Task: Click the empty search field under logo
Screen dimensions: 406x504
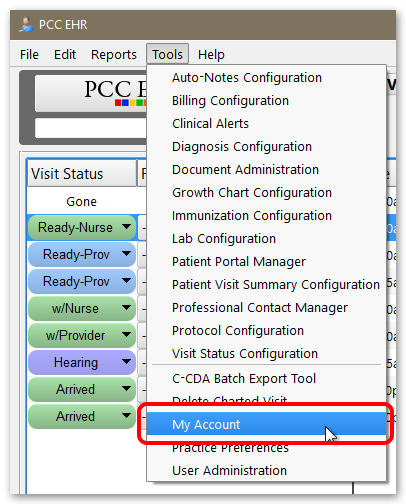Action: coord(91,128)
